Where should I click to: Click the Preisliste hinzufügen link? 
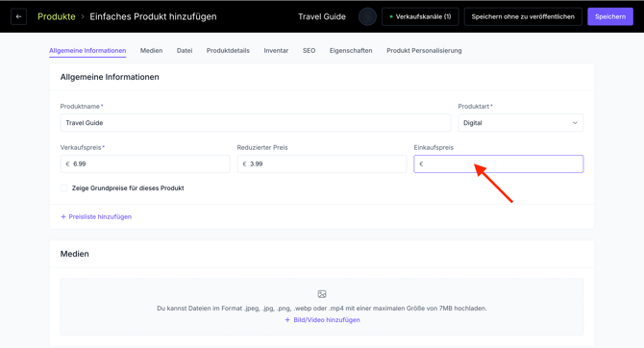coord(100,216)
